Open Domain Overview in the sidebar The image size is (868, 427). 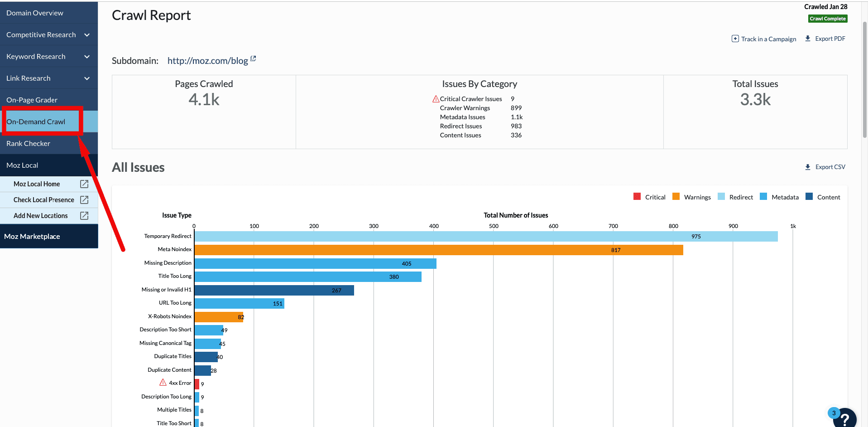pyautogui.click(x=35, y=13)
